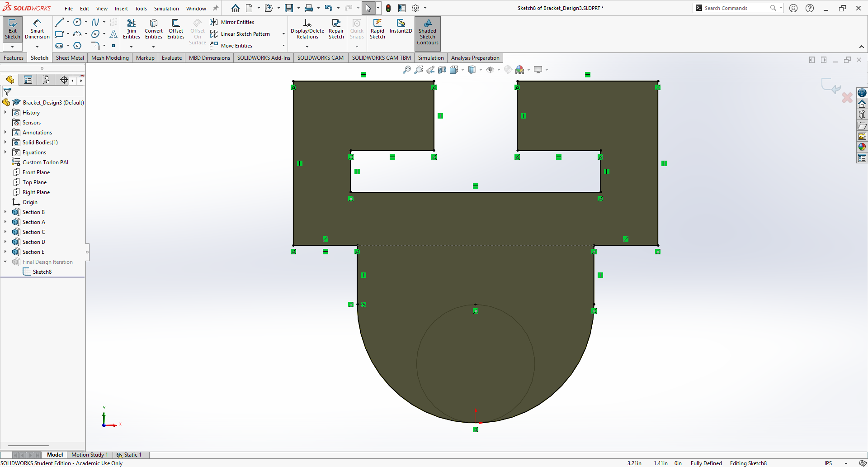Image resolution: width=868 pixels, height=467 pixels.
Task: Expand the Section B feature
Action: (5, 212)
